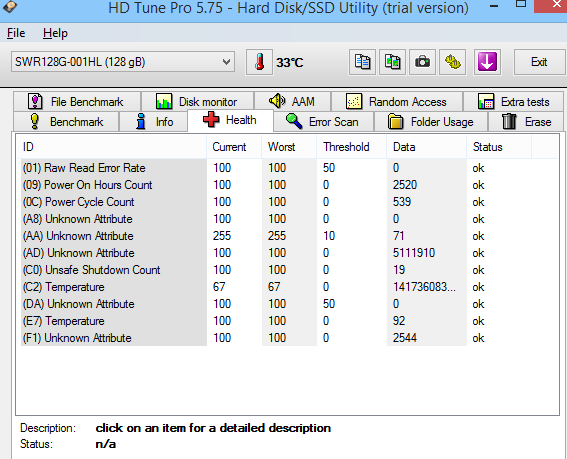Click the Threshold column header
The image size is (567, 459).
pyautogui.click(x=351, y=147)
